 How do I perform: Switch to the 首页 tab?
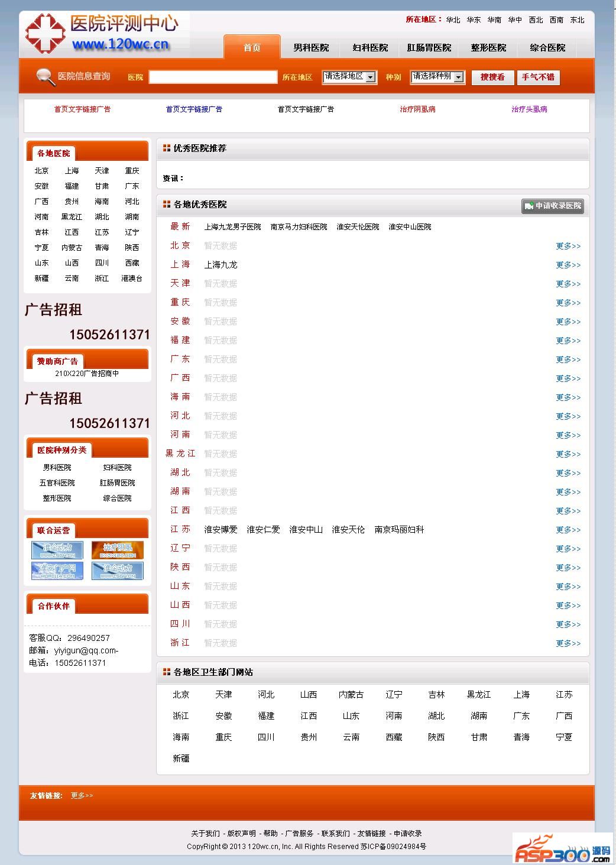[x=252, y=47]
